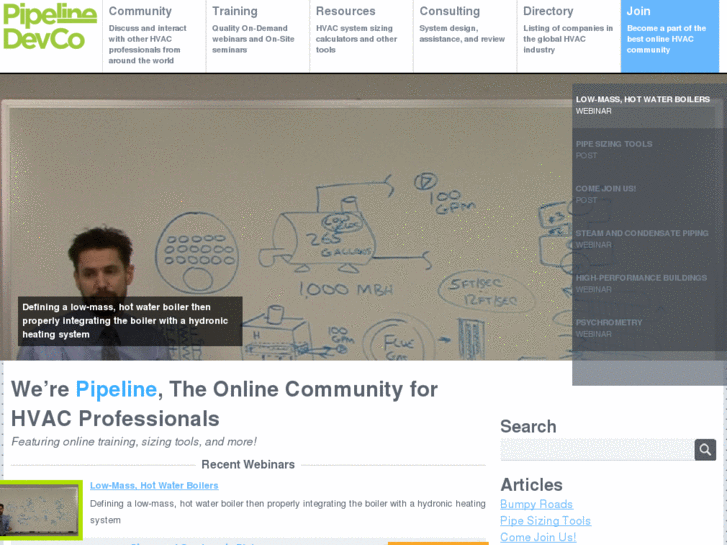Click the Recent Webinars heading
727x545 pixels.
pyautogui.click(x=248, y=464)
